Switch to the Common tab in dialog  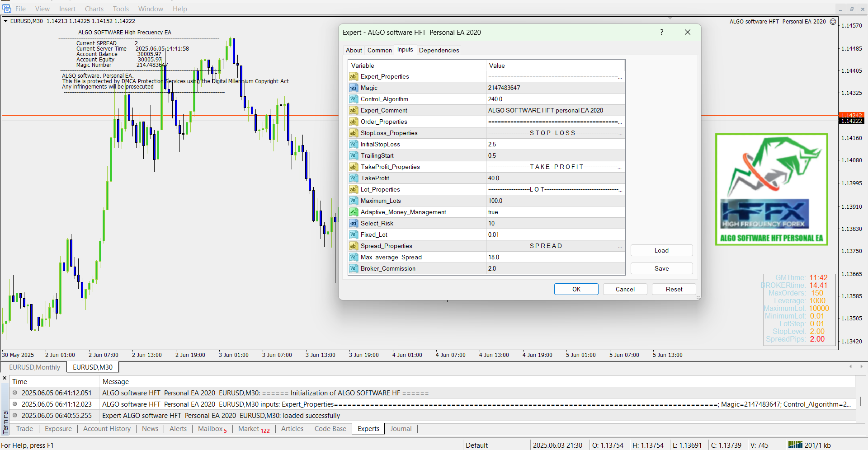point(379,50)
